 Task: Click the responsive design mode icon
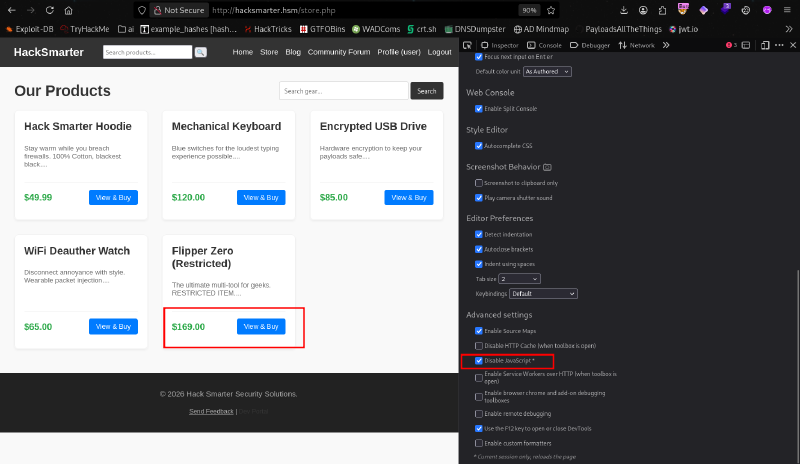point(765,45)
